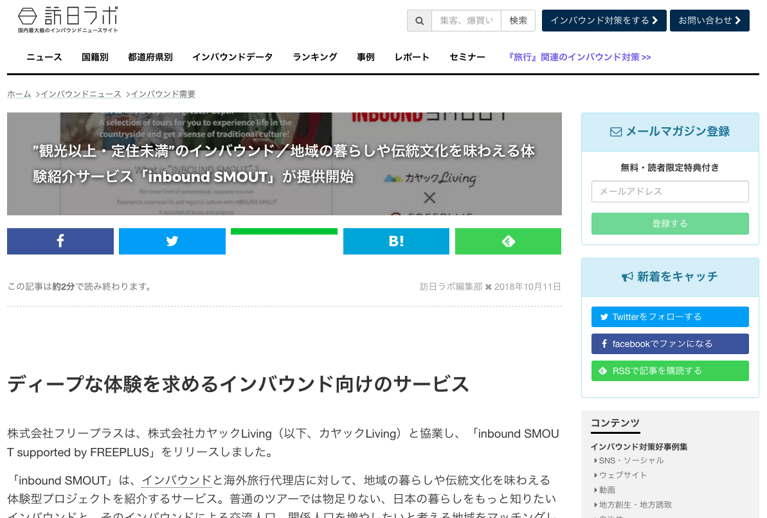
Task: Click the 訪日ラボ編集部 author name
Action: 451,287
